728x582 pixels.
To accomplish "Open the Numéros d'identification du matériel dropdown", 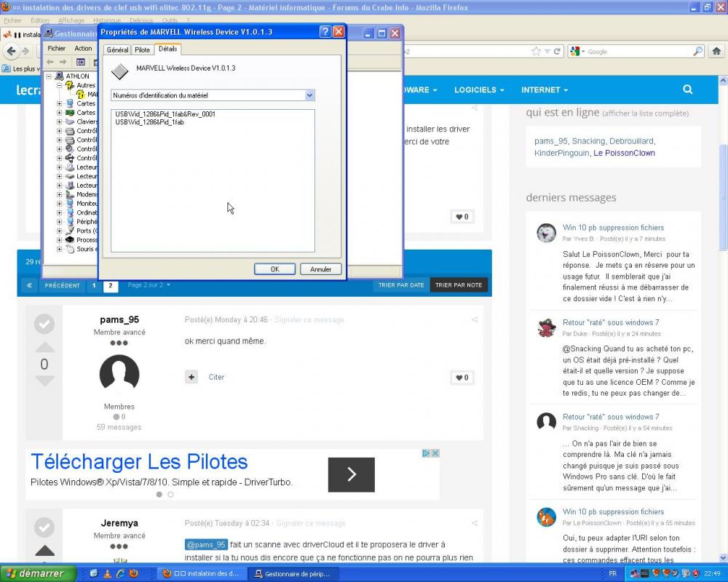I will (x=309, y=95).
